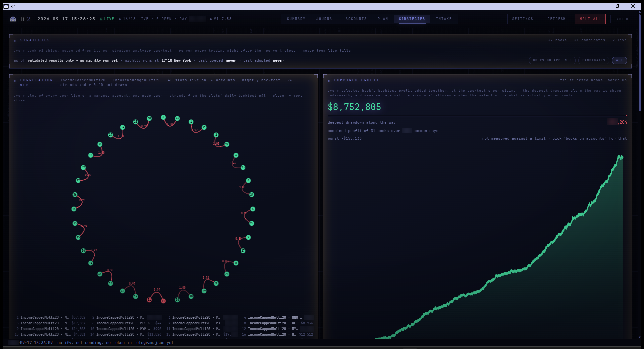Viewport: 644px width, 349px height.
Task: Open the INTAKE tab
Action: coord(444,19)
